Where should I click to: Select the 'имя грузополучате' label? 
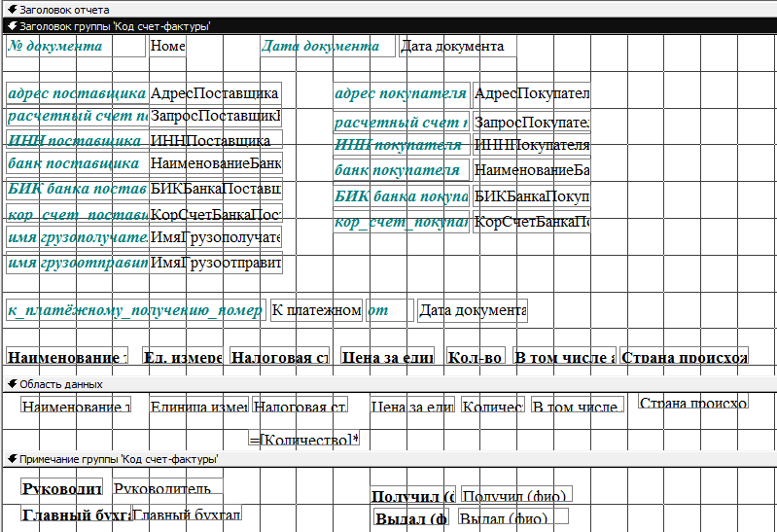(77, 237)
